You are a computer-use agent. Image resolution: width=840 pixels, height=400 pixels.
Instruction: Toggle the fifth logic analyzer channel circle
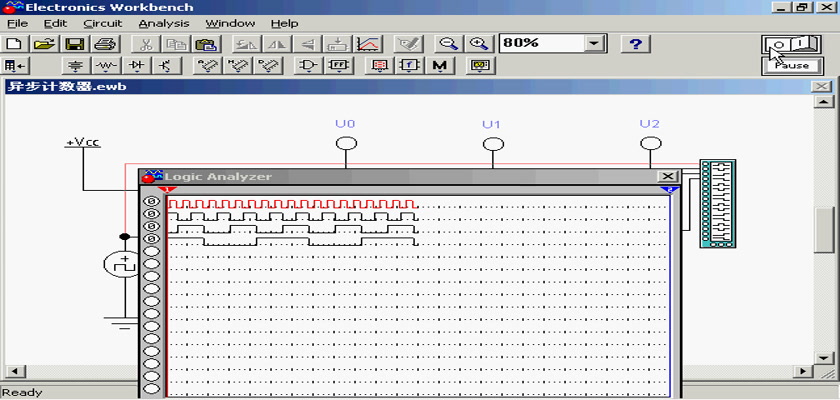(152, 251)
